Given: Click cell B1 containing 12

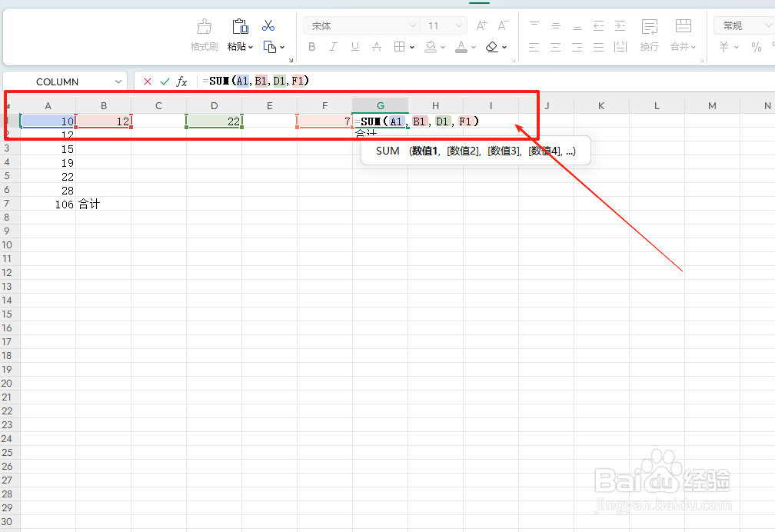Looking at the screenshot, I should (x=103, y=121).
